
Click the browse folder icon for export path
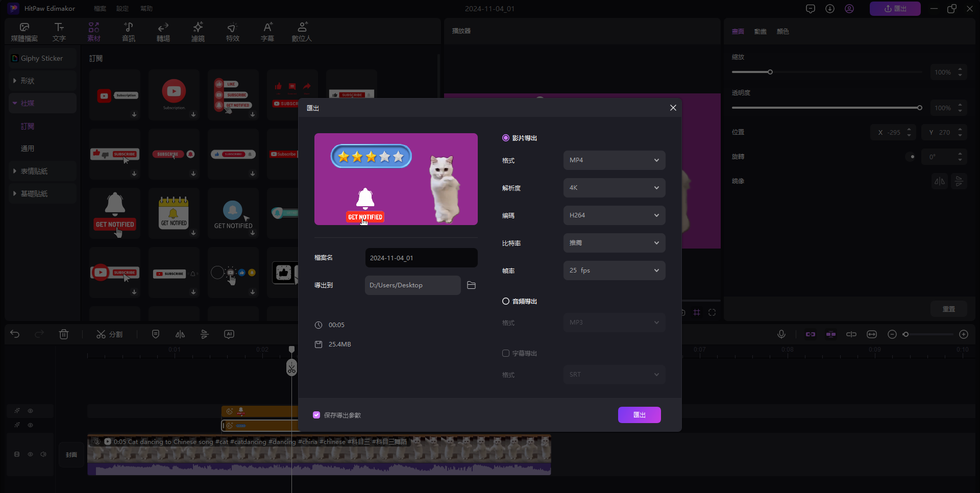(471, 285)
